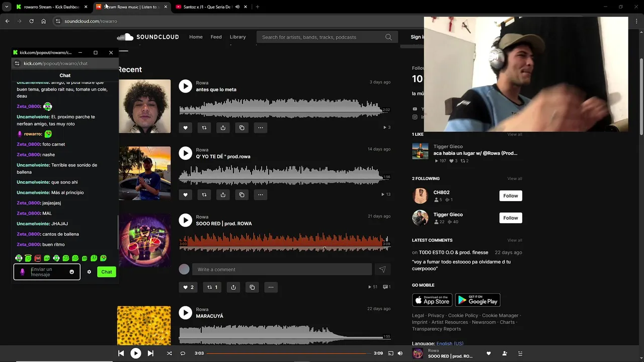Open the next-up queue
Viewport: 644px width, 362px height.
click(x=520, y=353)
